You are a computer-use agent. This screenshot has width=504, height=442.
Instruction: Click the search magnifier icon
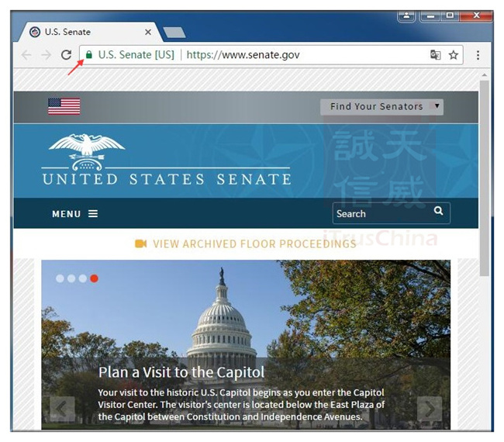439,211
